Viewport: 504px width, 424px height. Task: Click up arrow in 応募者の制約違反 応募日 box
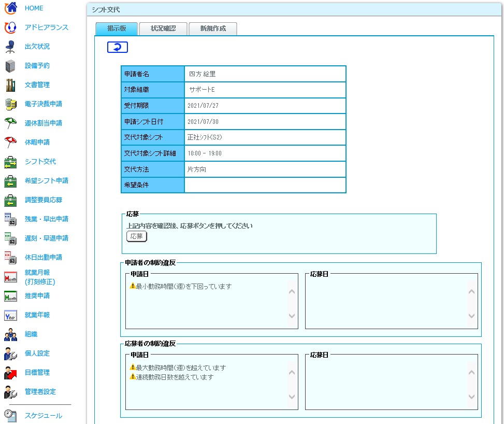pyautogui.click(x=471, y=373)
